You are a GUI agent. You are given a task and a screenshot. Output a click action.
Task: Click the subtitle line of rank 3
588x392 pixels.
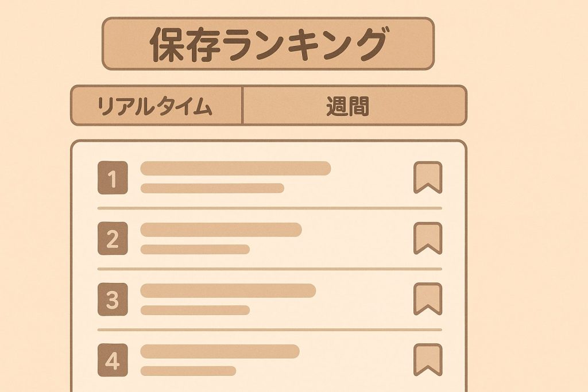(x=195, y=310)
